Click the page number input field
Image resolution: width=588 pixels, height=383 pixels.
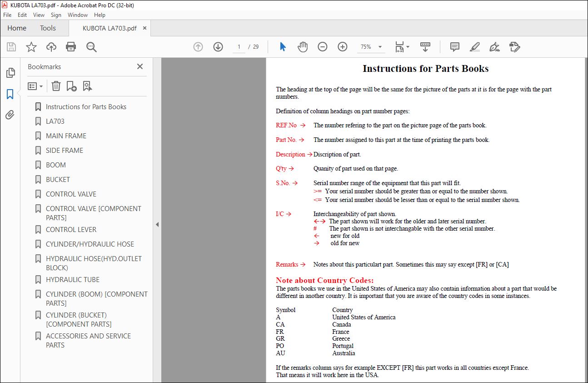point(239,47)
